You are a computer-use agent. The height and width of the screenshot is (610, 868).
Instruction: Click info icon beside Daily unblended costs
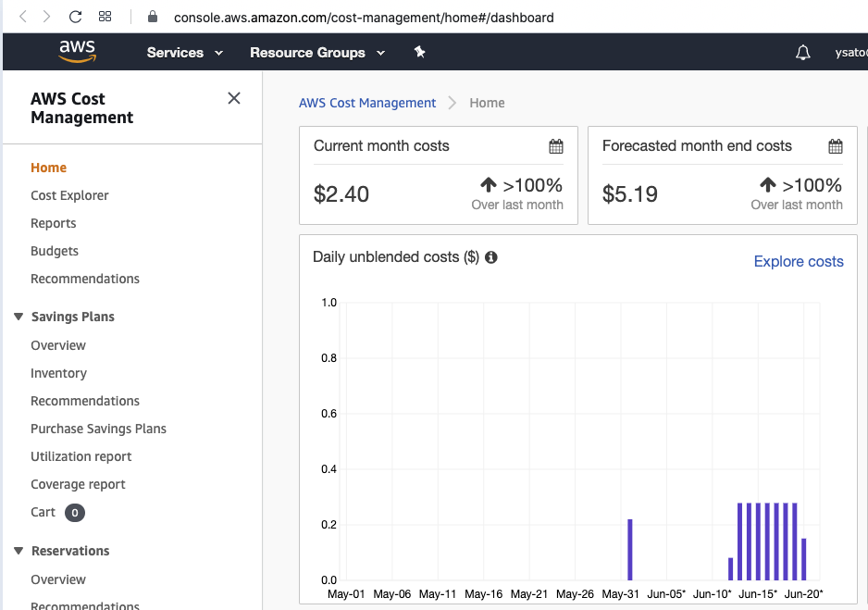coord(491,257)
